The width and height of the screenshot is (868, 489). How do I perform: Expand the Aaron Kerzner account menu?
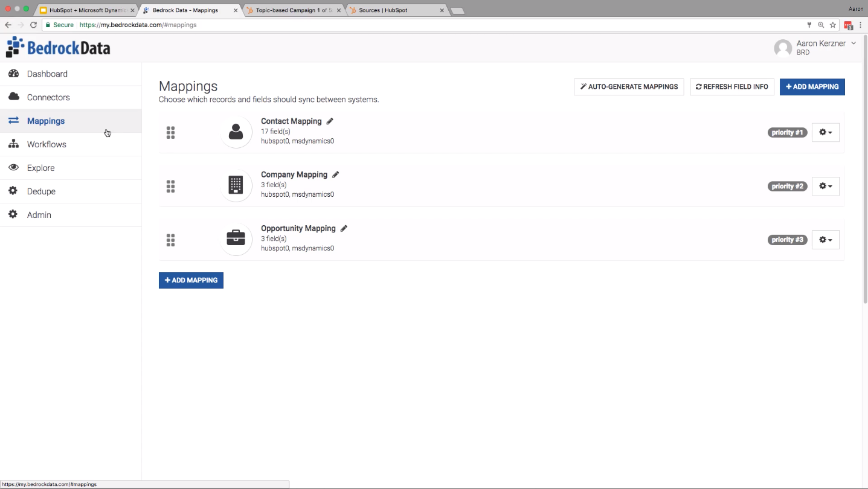(854, 43)
